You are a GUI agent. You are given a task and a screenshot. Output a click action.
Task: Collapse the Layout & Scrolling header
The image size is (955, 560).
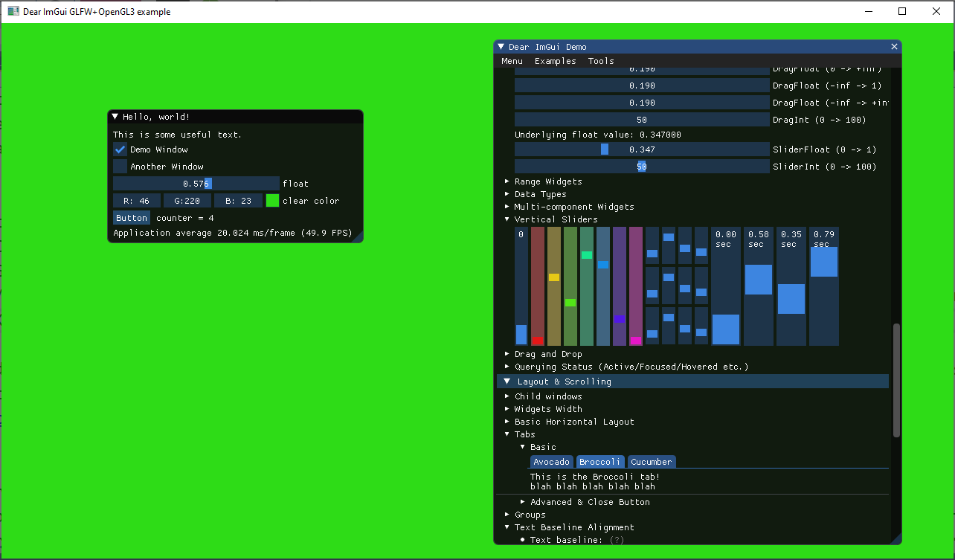692,382
